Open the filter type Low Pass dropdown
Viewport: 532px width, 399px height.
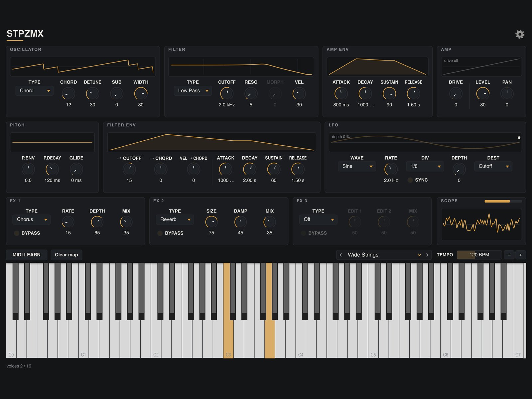pos(193,91)
